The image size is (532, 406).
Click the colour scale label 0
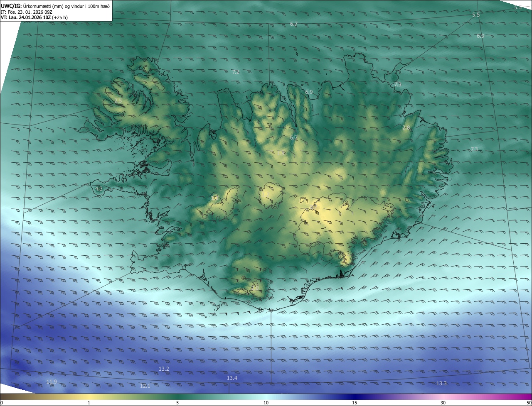pyautogui.click(x=2, y=403)
